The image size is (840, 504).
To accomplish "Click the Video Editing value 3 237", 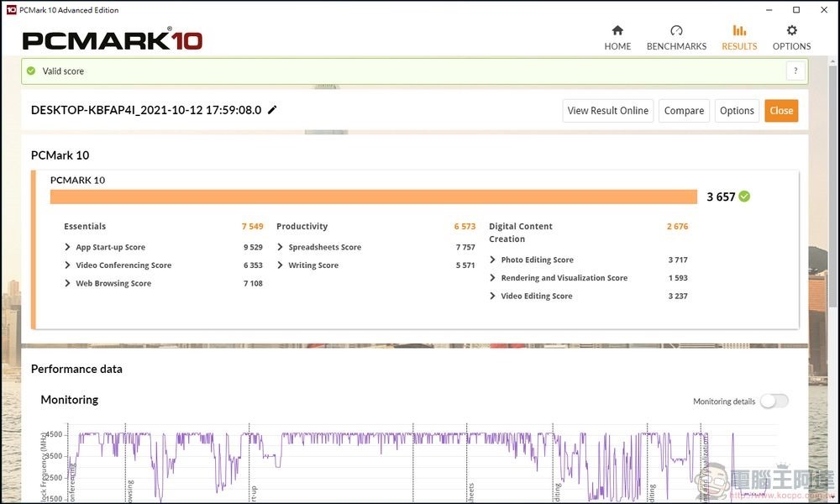I will (678, 296).
